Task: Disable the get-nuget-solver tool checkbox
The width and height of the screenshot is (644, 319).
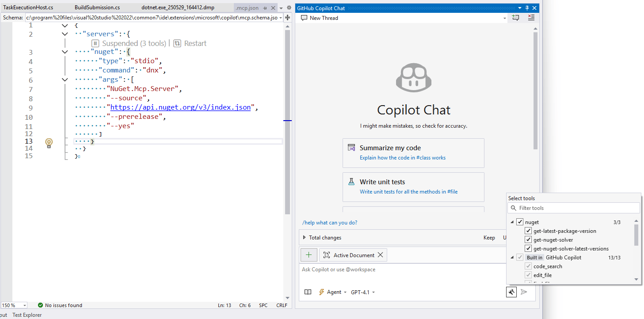Action: (528, 240)
